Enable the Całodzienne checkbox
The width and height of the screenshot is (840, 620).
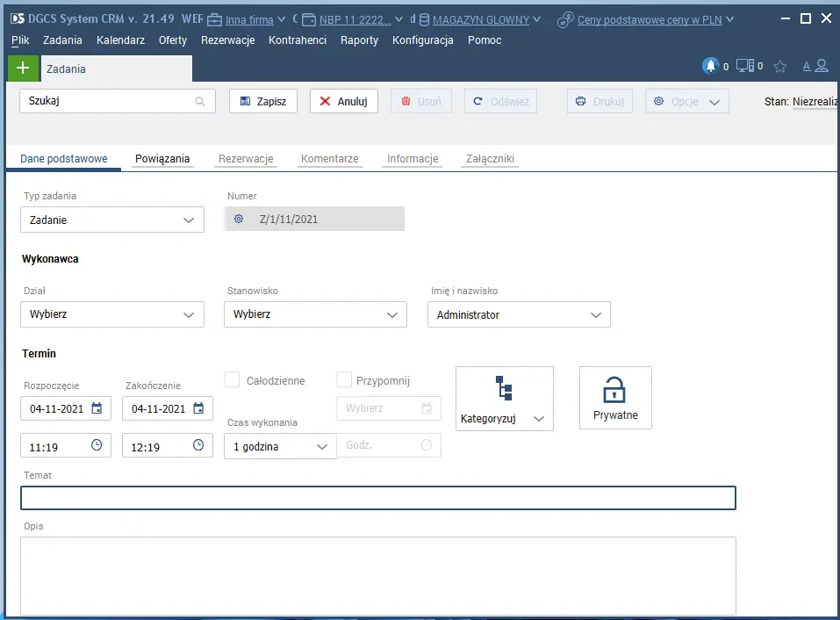click(232, 380)
